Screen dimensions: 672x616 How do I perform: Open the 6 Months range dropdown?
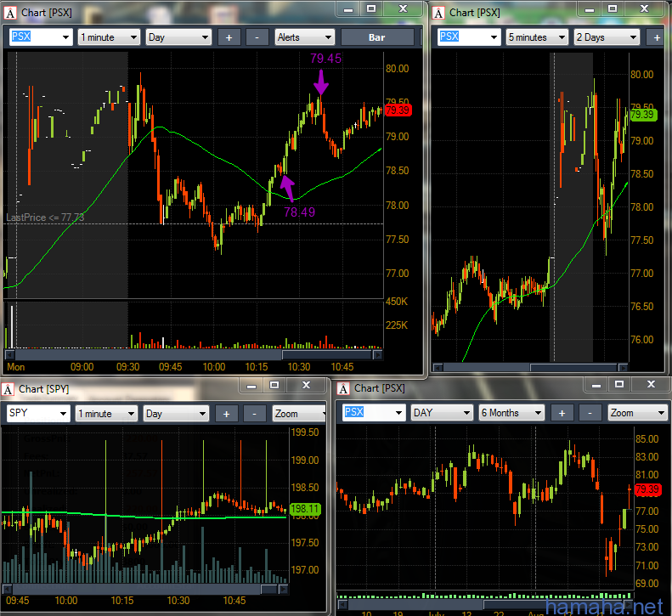coord(512,413)
